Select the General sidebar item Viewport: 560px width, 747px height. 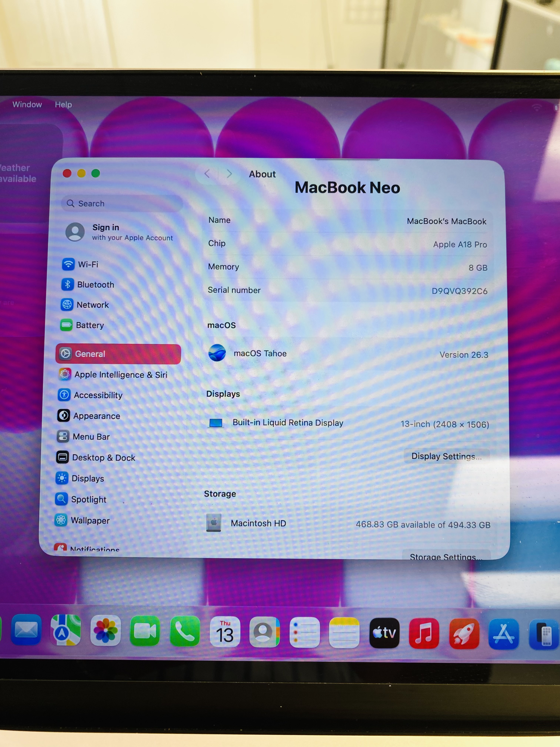118,353
